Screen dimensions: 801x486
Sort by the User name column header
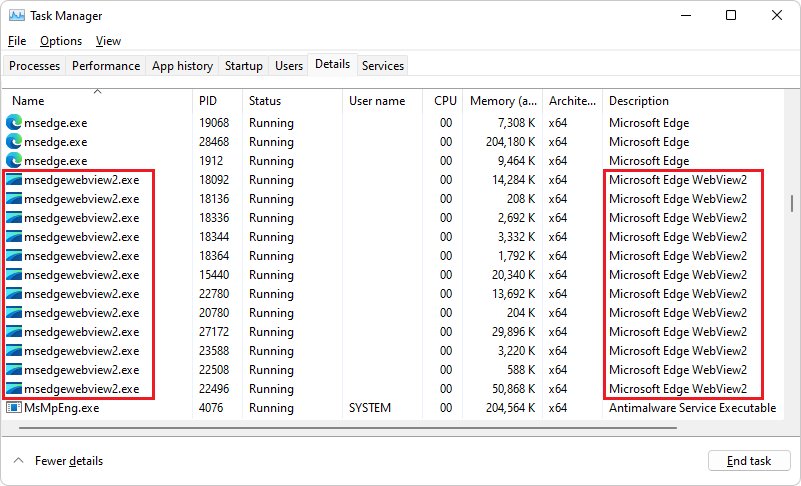click(x=382, y=101)
